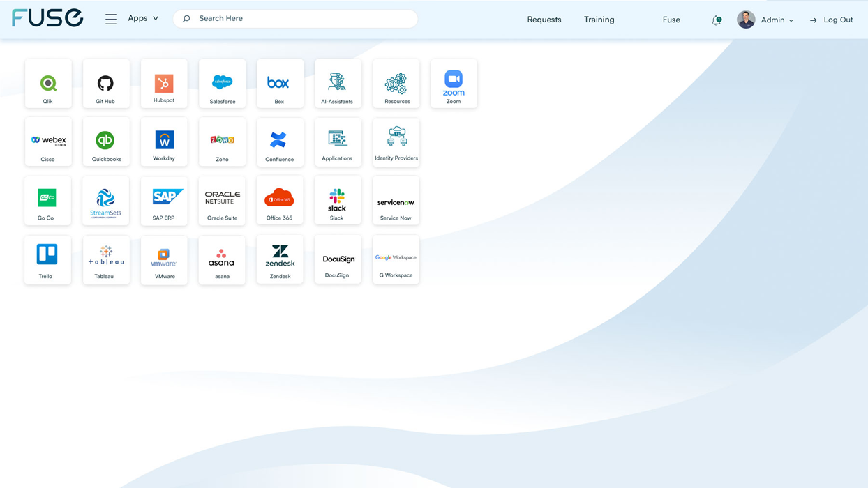Click the Log Out link
This screenshot has width=868, height=488.
[x=831, y=20]
